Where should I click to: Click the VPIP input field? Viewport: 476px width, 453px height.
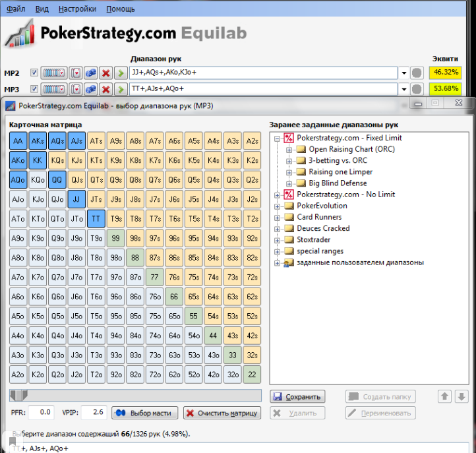coord(94,412)
